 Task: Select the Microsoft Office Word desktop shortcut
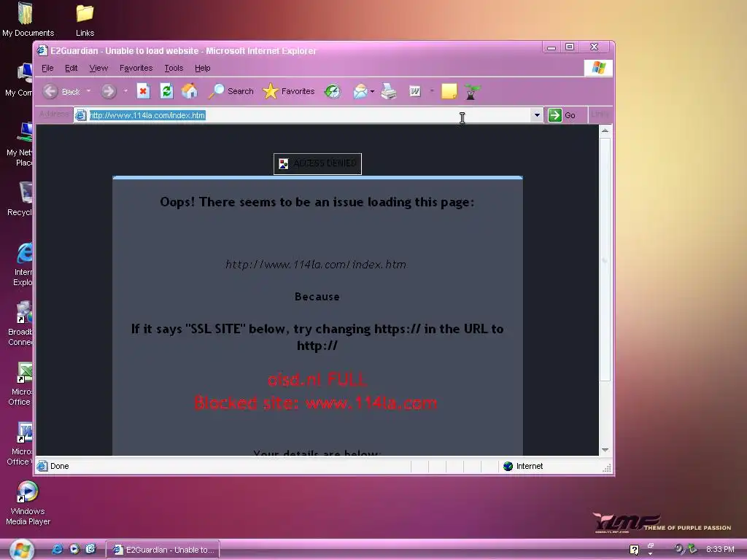(21, 444)
